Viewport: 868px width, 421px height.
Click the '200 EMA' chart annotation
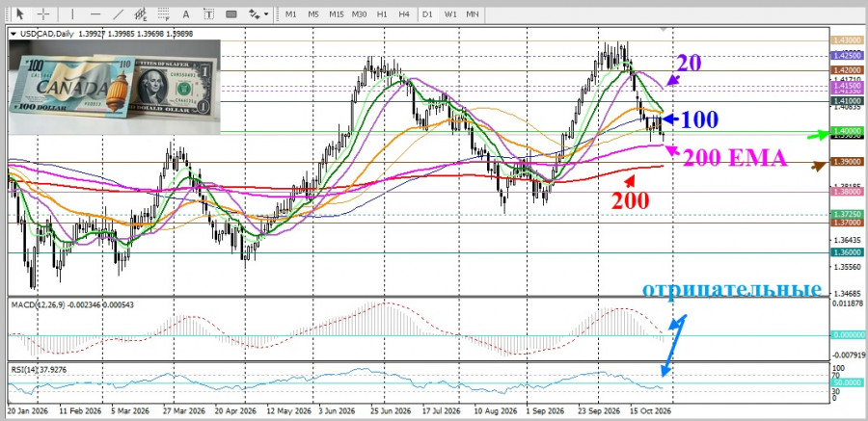coord(735,159)
